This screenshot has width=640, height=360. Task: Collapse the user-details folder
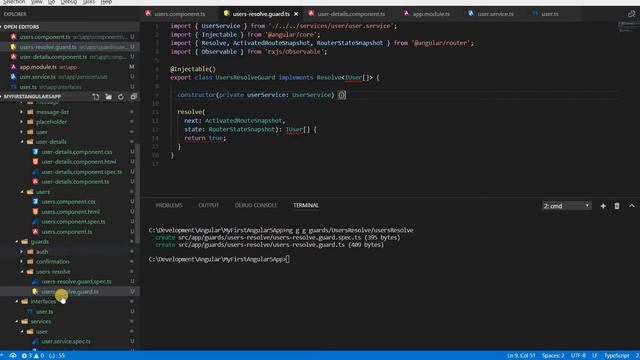coord(51,142)
